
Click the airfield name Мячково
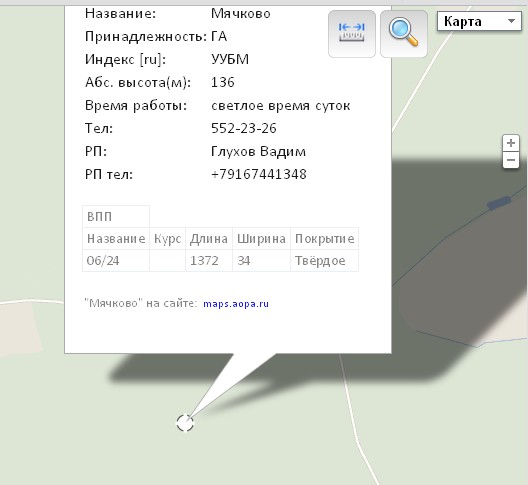coord(241,13)
